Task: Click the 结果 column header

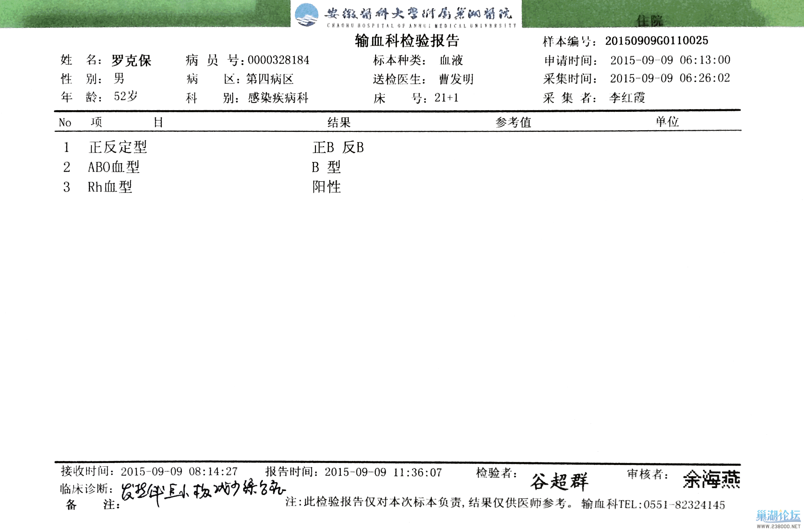Action: 339,122
